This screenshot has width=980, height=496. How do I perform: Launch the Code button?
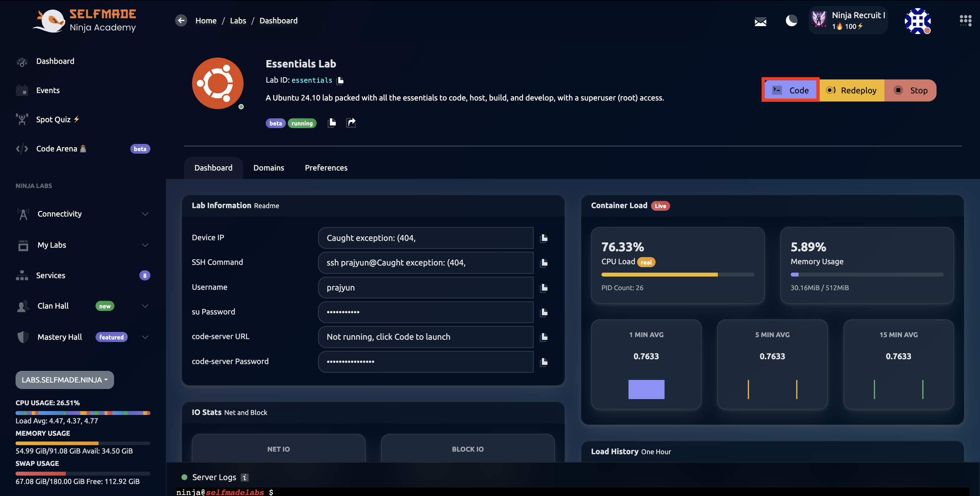click(x=790, y=90)
